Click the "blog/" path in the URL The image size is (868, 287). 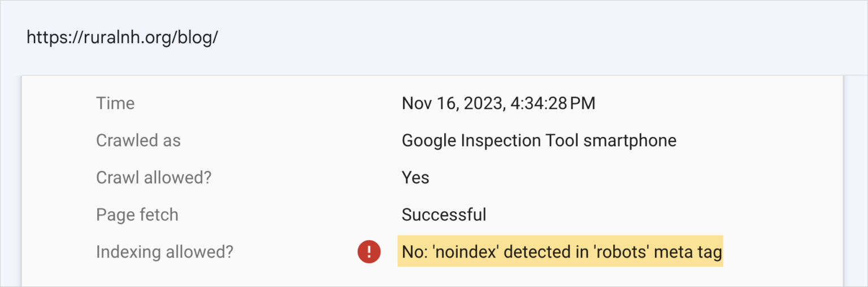click(x=198, y=37)
